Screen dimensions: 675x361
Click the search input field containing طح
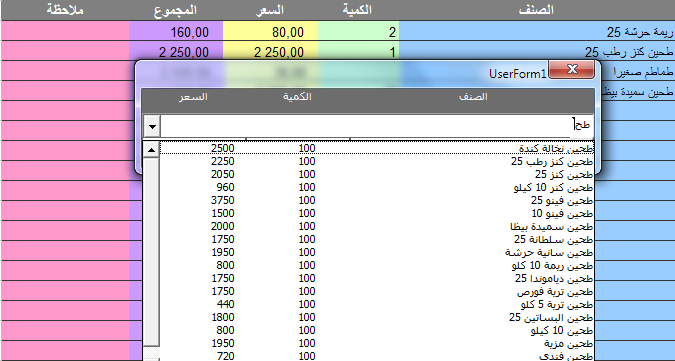click(367, 126)
